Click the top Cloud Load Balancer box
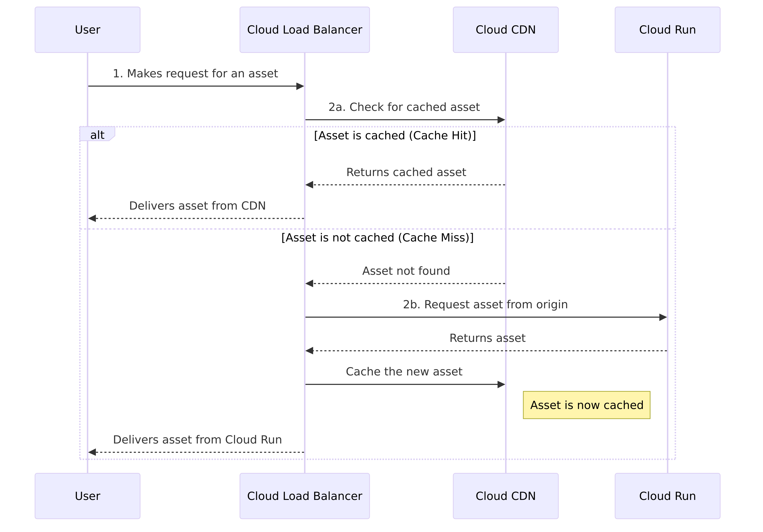763x532 pixels. pyautogui.click(x=304, y=30)
